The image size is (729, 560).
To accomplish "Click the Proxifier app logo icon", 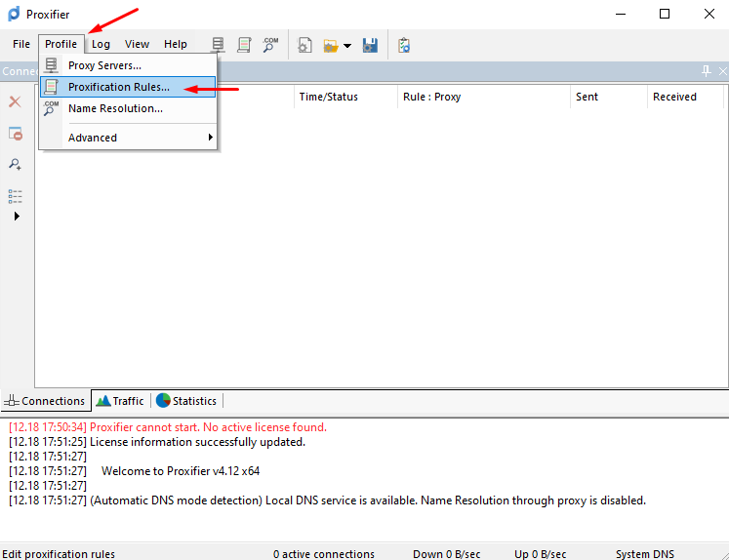I will (x=14, y=14).
